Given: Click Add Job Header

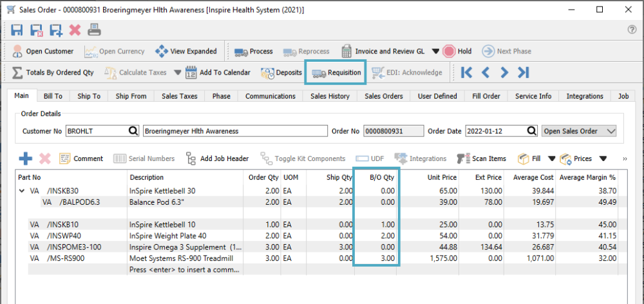Looking at the screenshot, I should 217,158.
